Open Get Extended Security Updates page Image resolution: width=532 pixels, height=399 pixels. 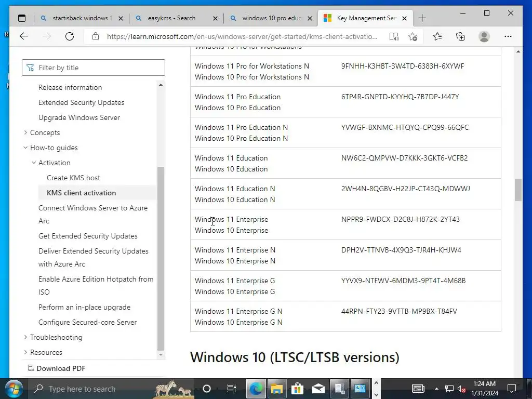click(x=88, y=236)
